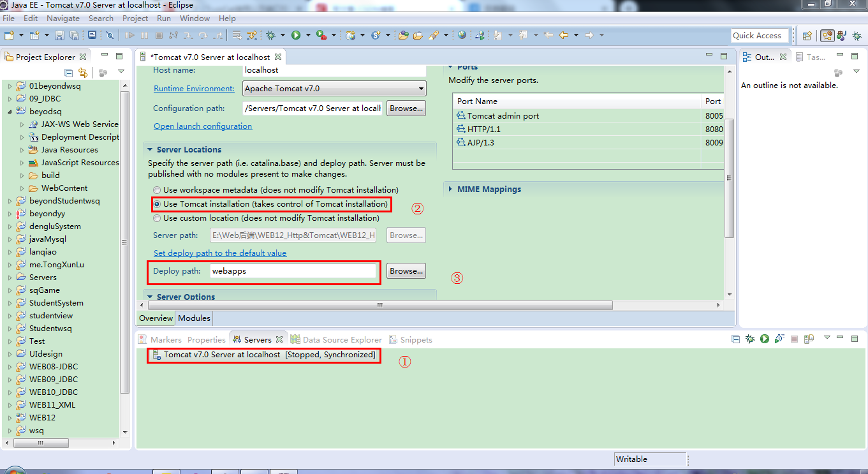868x474 pixels.
Task: Expand the MIME Mappings section
Action: click(x=450, y=189)
